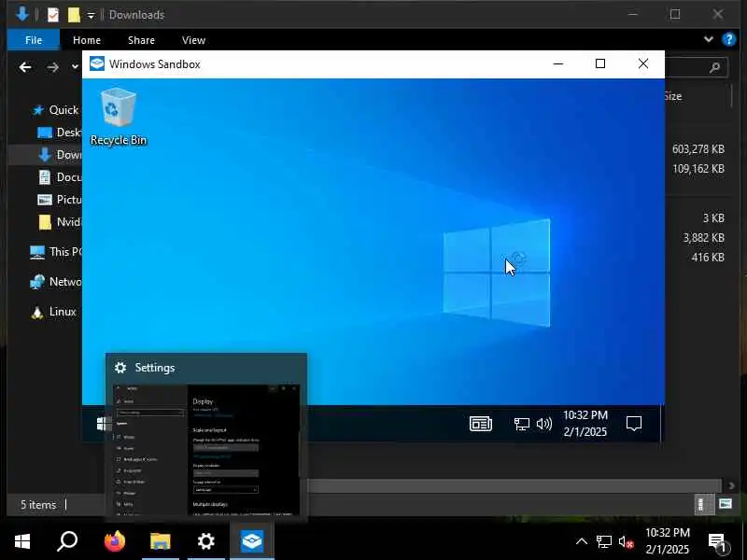Open host notification center icon
Image resolution: width=747 pixels, height=560 pixels.
pyautogui.click(x=717, y=542)
